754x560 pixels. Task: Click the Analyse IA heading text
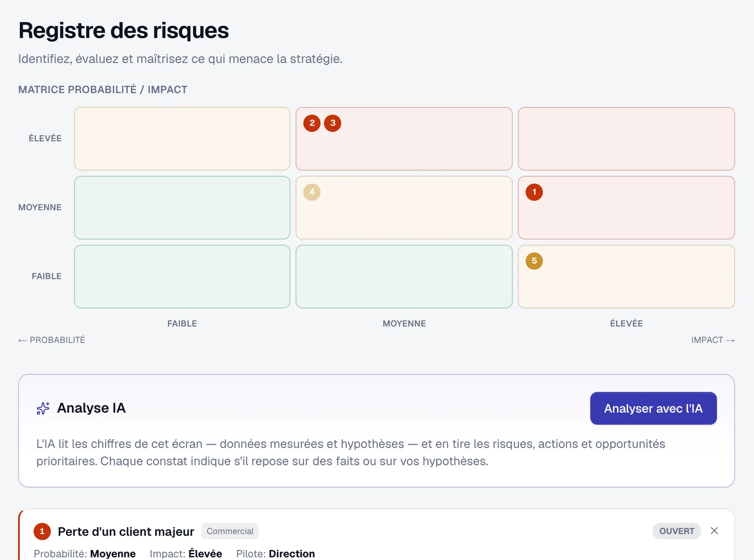[91, 408]
